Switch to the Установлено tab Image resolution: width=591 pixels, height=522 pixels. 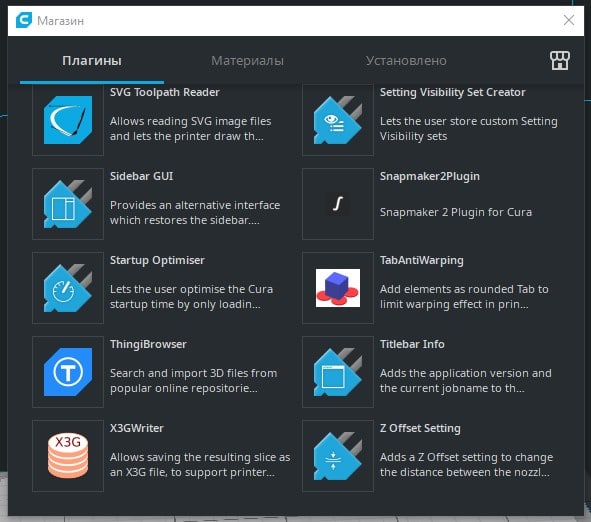click(406, 61)
